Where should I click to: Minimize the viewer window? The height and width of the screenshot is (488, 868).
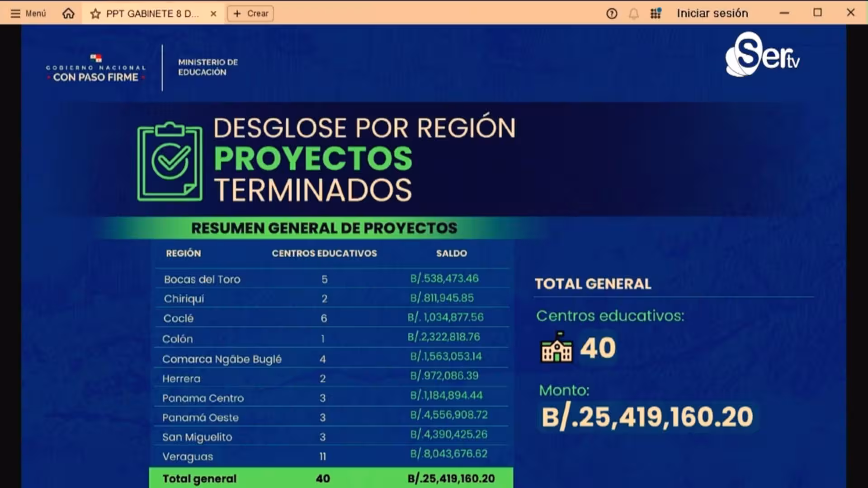[784, 13]
